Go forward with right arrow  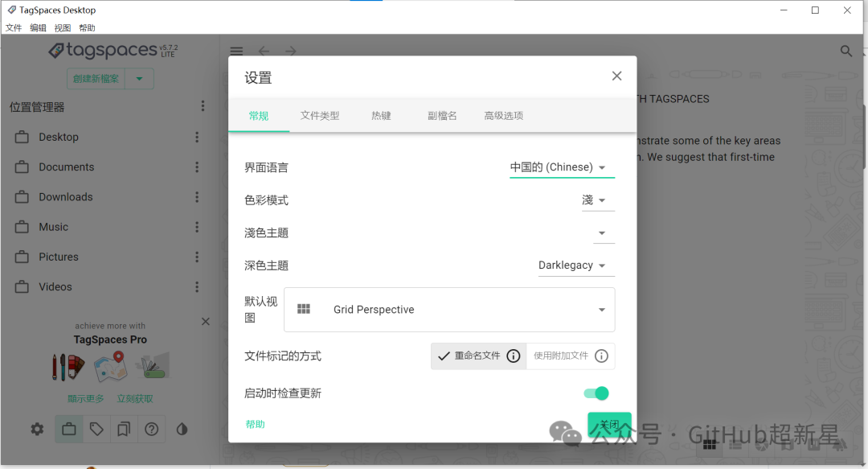pos(291,51)
